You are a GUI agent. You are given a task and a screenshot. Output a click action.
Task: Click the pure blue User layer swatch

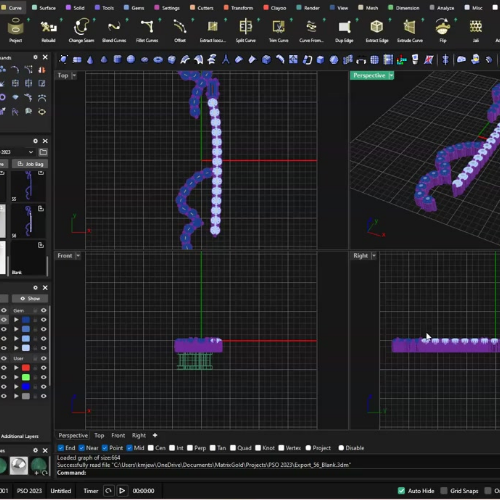point(26,387)
